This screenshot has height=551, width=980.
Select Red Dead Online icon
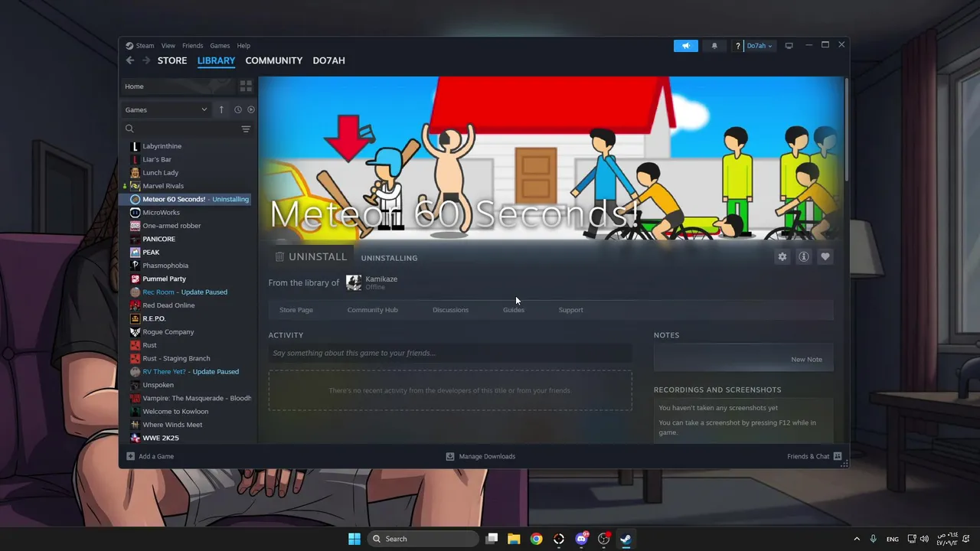pyautogui.click(x=136, y=305)
